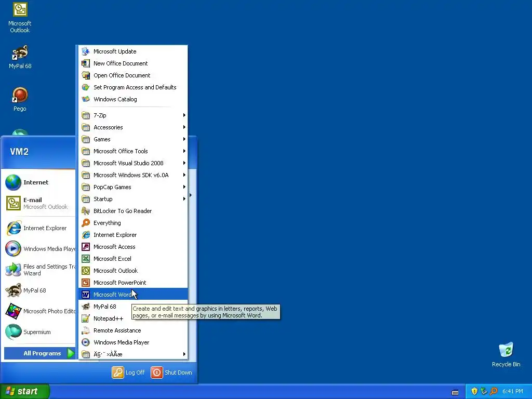Open MyPal 68 in Start menu left pane
532x399 pixels.
tap(39, 290)
